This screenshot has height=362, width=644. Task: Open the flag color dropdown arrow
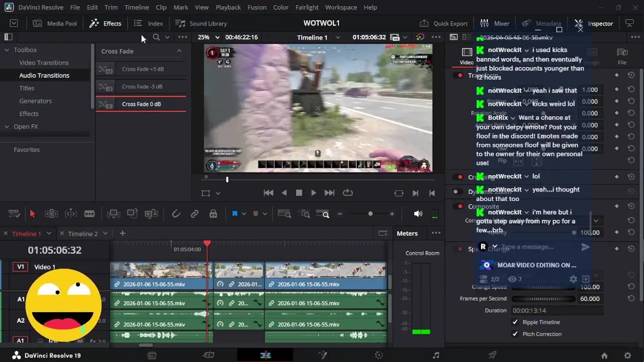(244, 214)
